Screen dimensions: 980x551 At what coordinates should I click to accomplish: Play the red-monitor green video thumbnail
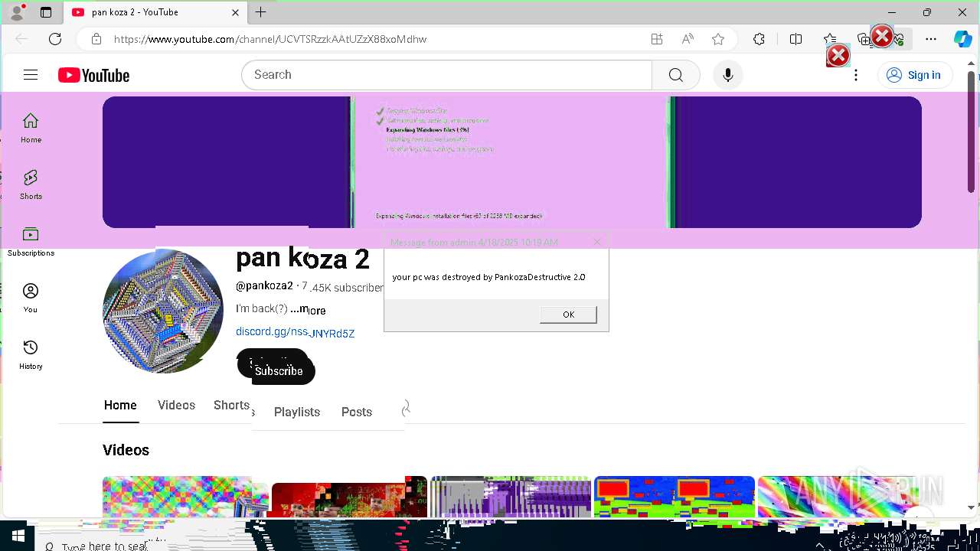675,497
